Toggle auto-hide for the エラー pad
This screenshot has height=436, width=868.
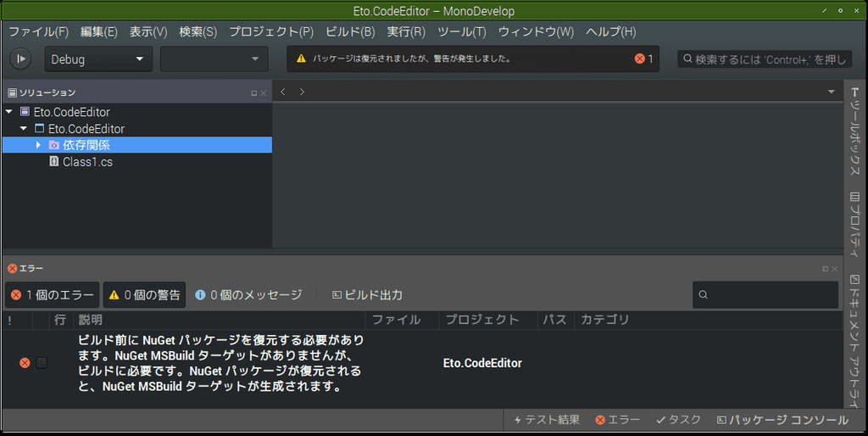[x=825, y=269]
